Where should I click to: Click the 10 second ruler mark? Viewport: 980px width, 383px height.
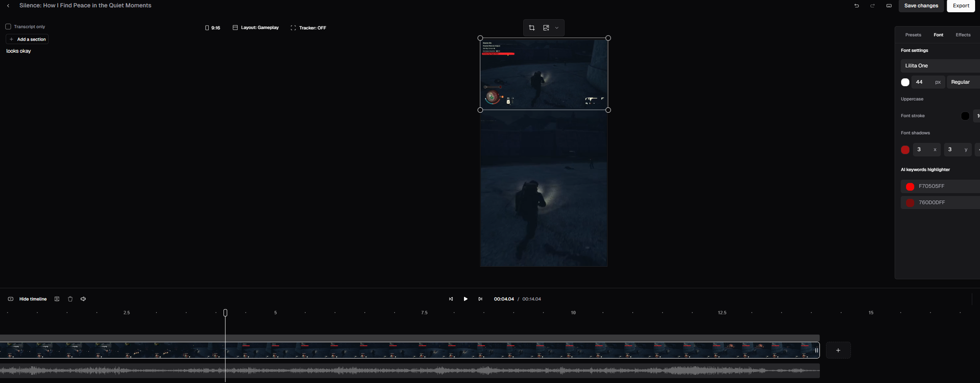(573, 312)
